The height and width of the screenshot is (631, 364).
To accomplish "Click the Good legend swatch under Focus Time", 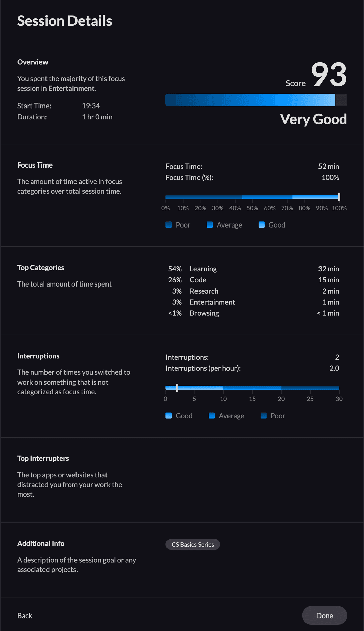I will 262,225.
